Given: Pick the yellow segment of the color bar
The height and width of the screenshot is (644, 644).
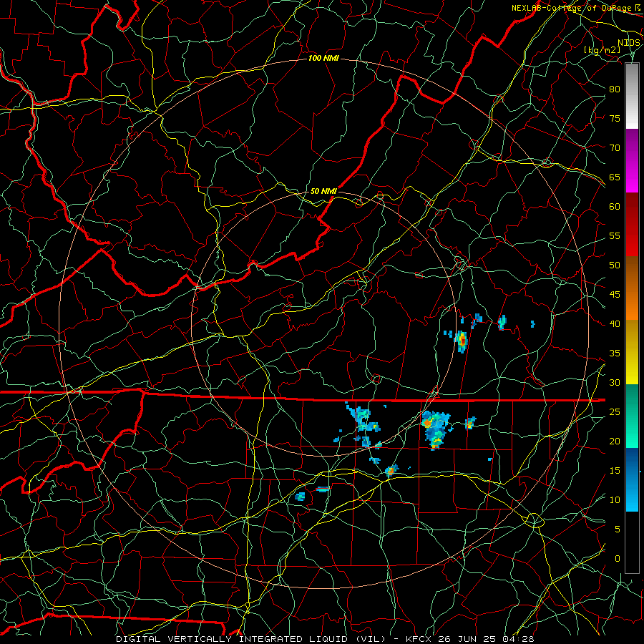Looking at the screenshot, I should (x=632, y=352).
